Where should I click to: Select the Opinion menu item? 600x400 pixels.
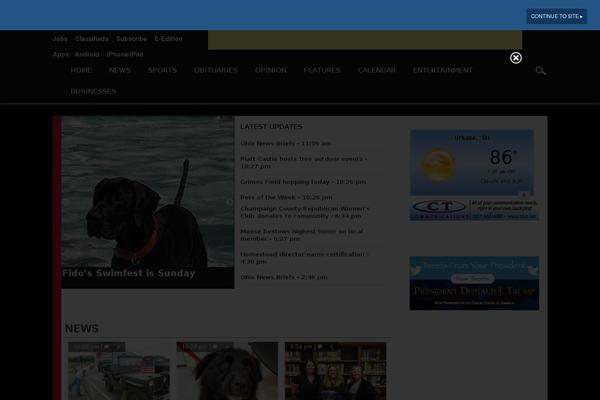[271, 70]
